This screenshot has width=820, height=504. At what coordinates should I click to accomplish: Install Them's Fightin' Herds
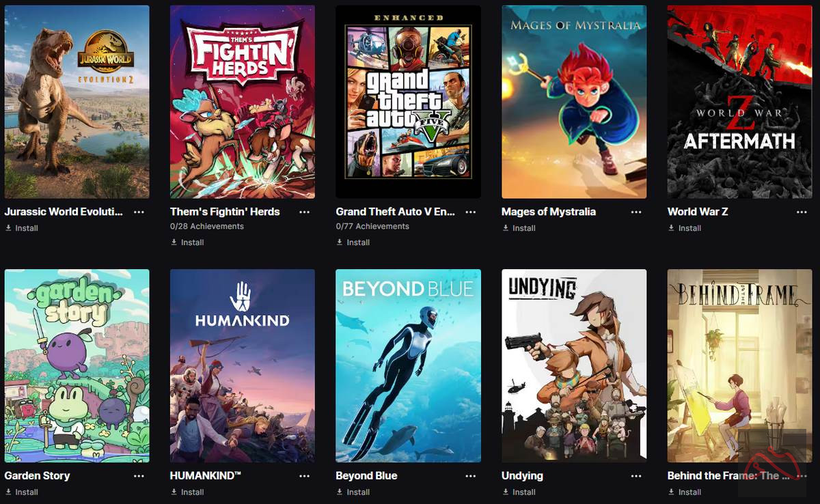point(187,242)
